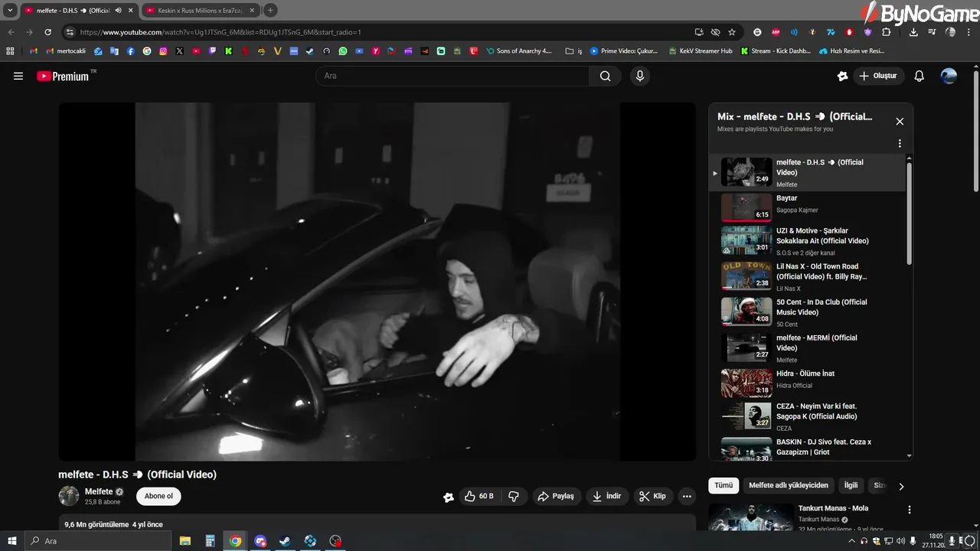This screenshot has width=980, height=551.
Task: Click the search magnifier button
Action: click(605, 76)
